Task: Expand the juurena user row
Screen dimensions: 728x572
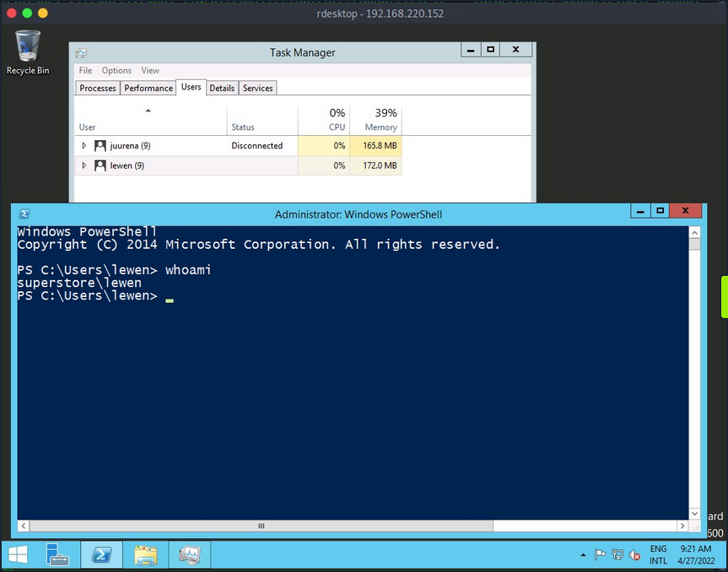Action: (84, 145)
